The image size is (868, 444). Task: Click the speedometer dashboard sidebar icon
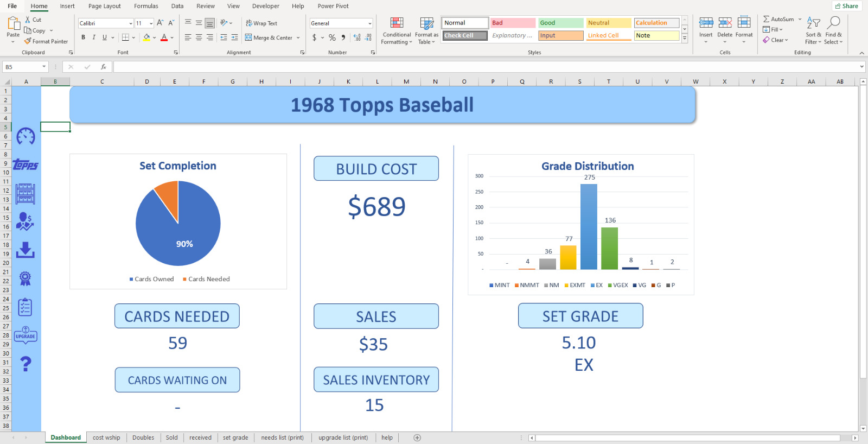point(25,136)
